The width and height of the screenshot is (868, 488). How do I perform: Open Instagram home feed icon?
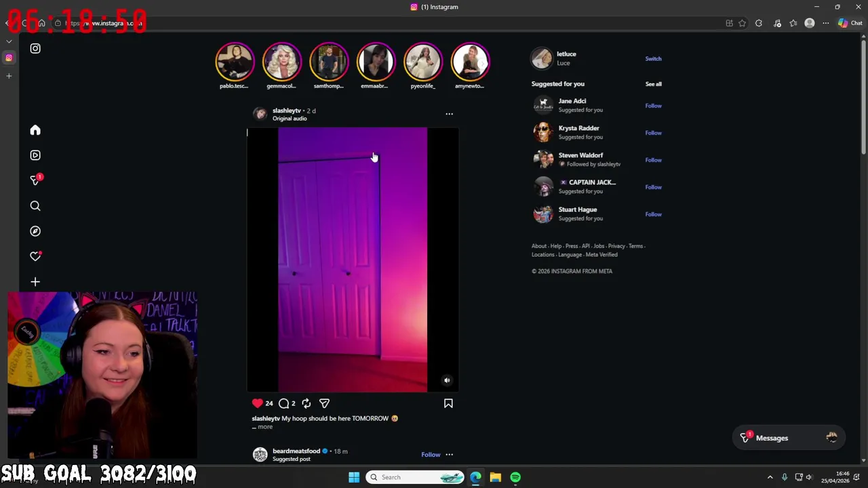coord(35,130)
